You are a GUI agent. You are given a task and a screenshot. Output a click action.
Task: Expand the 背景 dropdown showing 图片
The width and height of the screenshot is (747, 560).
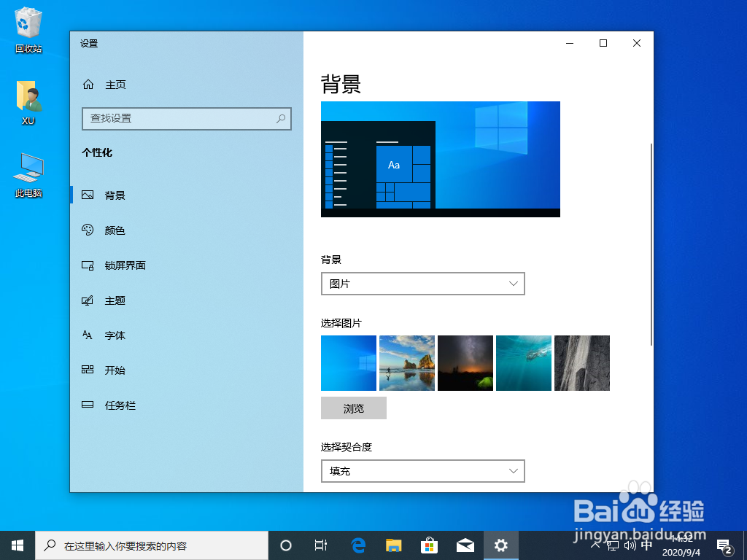(x=423, y=284)
